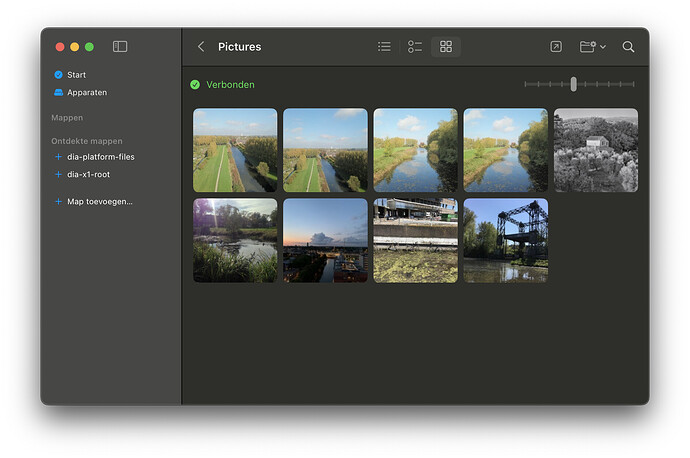
Task: Open the new folder dropdown menu
Action: coord(592,47)
